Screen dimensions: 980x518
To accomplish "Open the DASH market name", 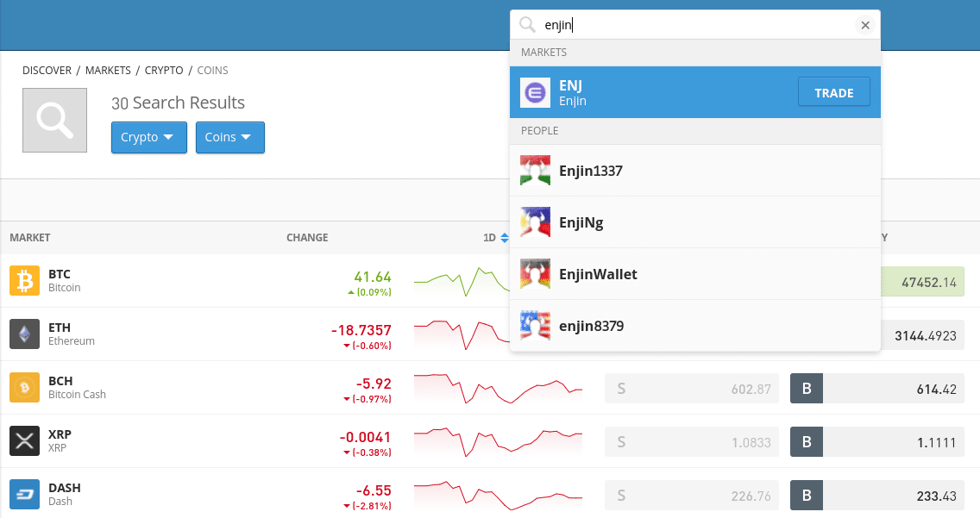I will point(65,494).
